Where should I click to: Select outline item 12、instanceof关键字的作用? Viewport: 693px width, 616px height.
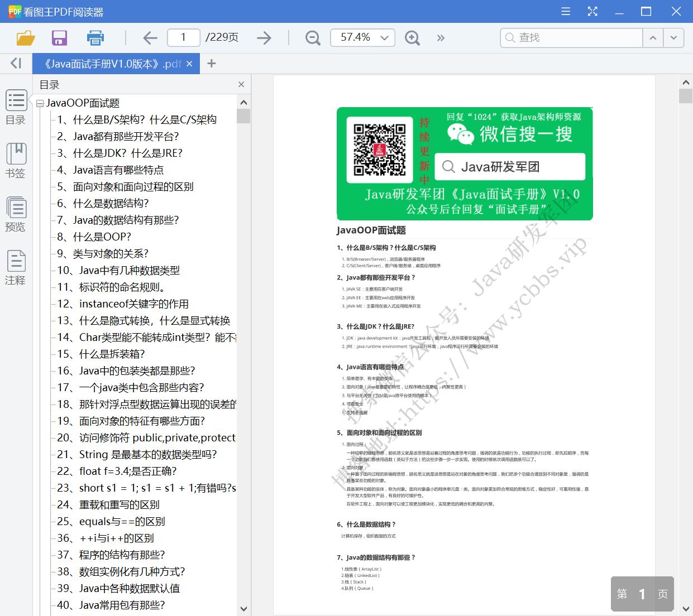click(x=123, y=304)
